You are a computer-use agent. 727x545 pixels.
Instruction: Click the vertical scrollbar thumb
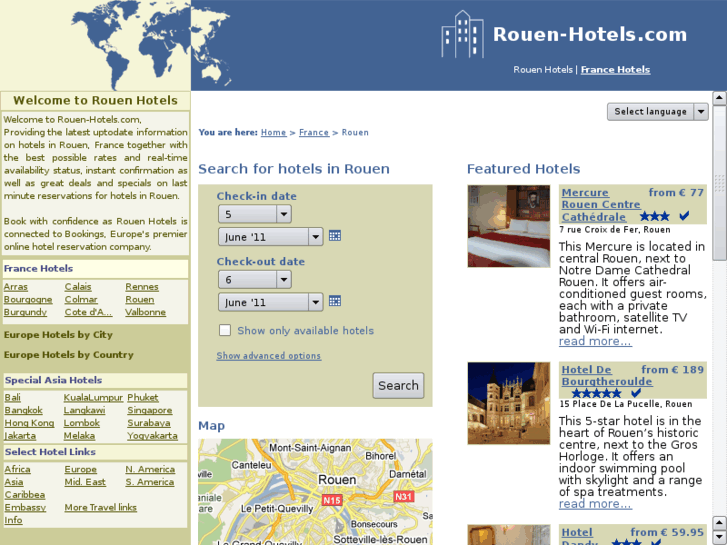tap(719, 183)
